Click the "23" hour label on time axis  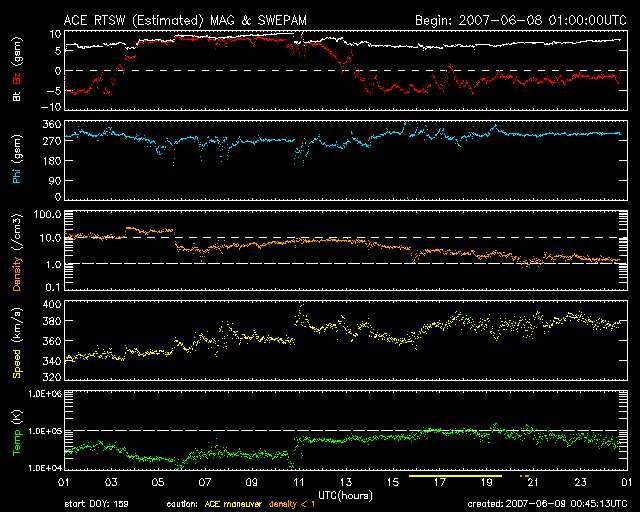coord(580,483)
